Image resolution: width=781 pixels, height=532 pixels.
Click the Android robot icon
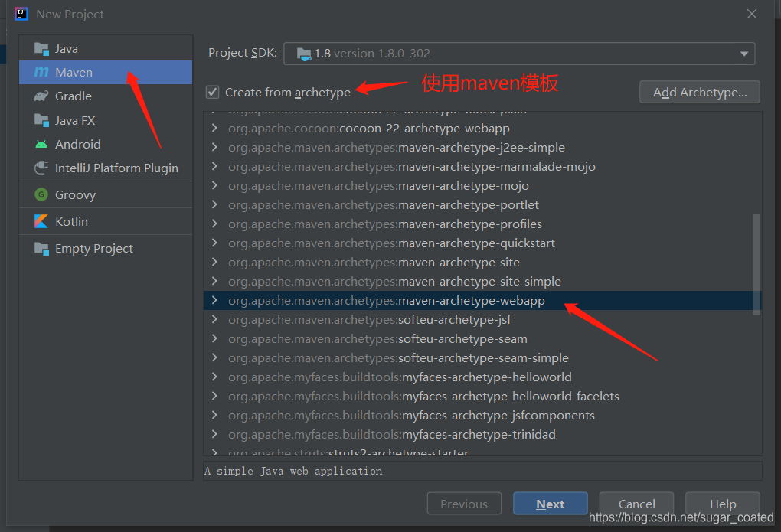[x=41, y=145]
